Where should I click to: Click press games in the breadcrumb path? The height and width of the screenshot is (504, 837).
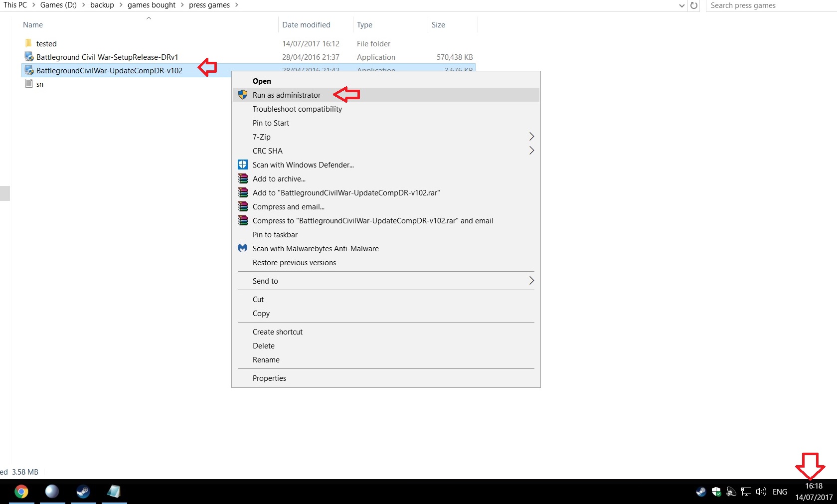point(209,5)
